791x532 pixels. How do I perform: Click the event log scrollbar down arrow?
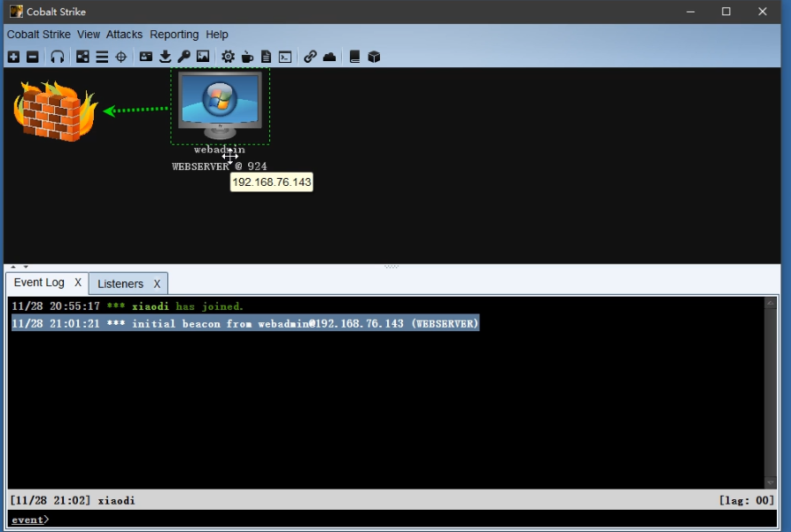click(770, 483)
